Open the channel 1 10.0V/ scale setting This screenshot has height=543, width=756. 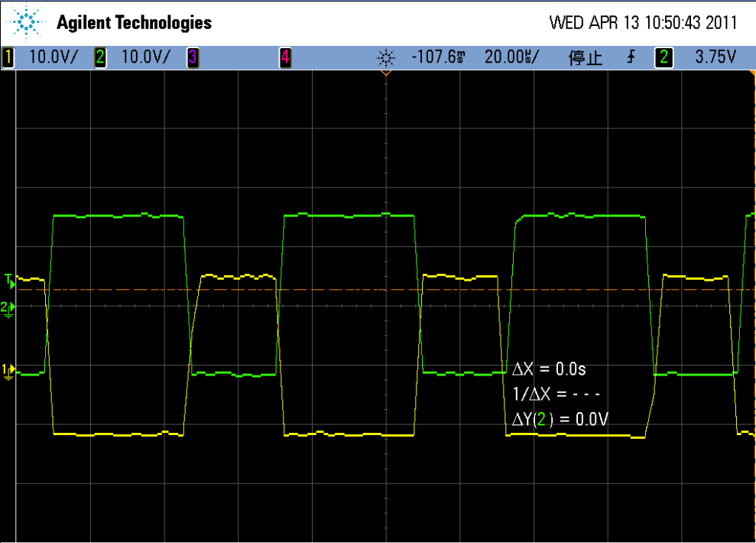click(53, 57)
